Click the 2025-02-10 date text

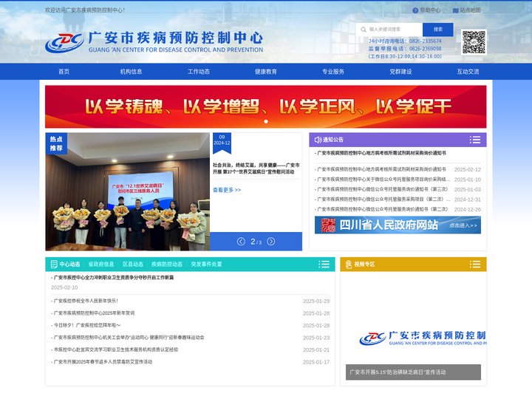(x=64, y=287)
